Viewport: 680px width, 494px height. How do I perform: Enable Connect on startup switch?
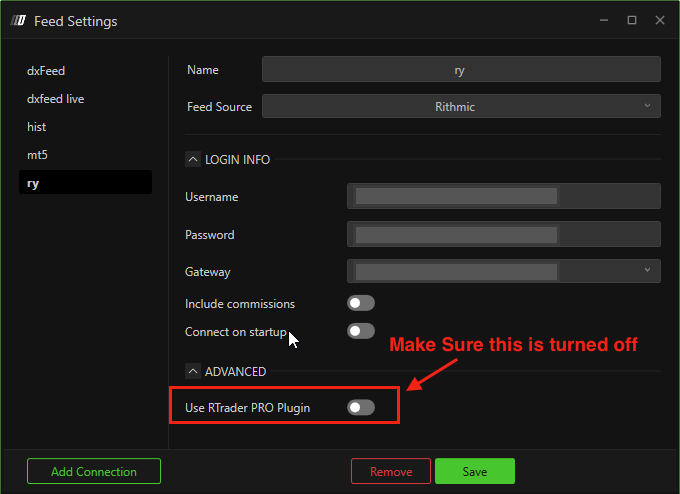point(360,331)
